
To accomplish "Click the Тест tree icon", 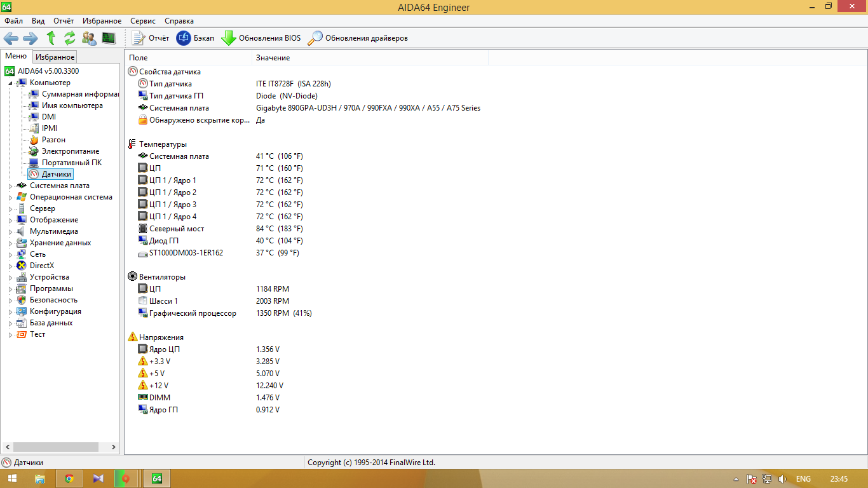I will [22, 334].
